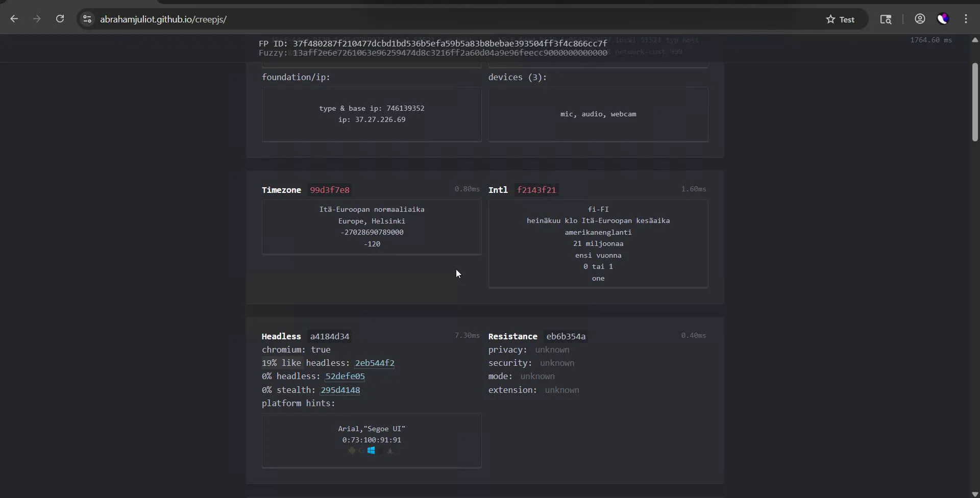This screenshot has width=980, height=498.
Task: Open site information icon in address bar
Action: [x=87, y=19]
